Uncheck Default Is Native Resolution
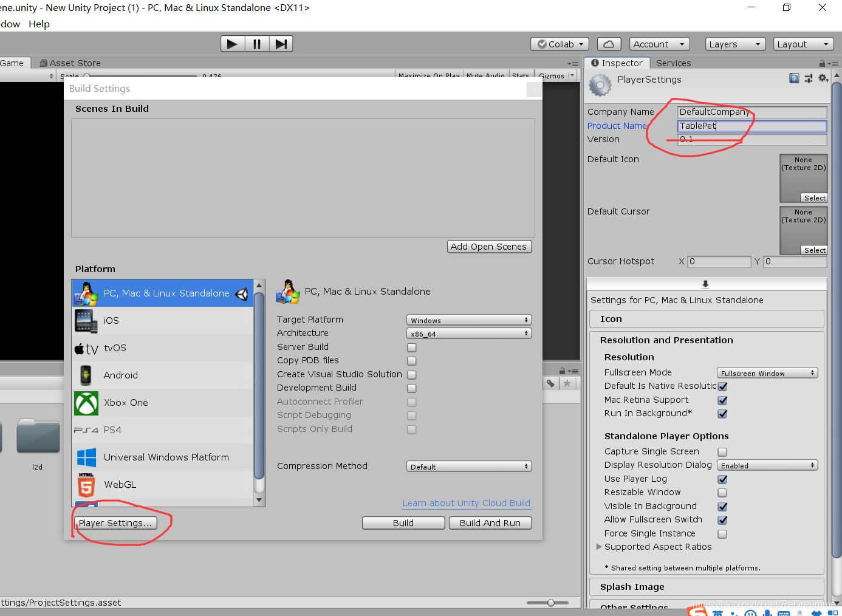The width and height of the screenshot is (842, 616). point(723,386)
